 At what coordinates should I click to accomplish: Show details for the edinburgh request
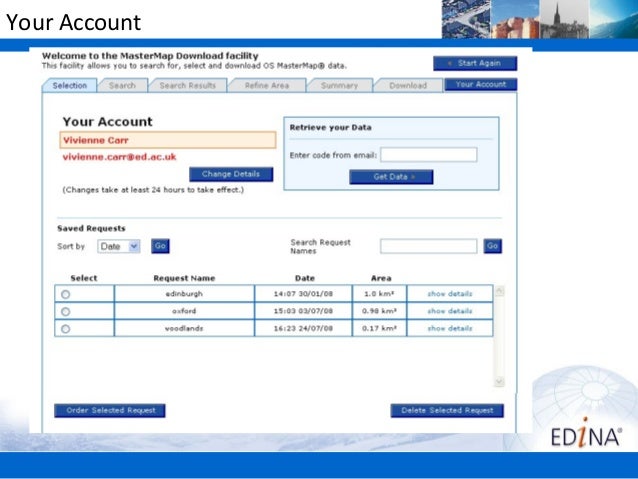pyautogui.click(x=450, y=294)
